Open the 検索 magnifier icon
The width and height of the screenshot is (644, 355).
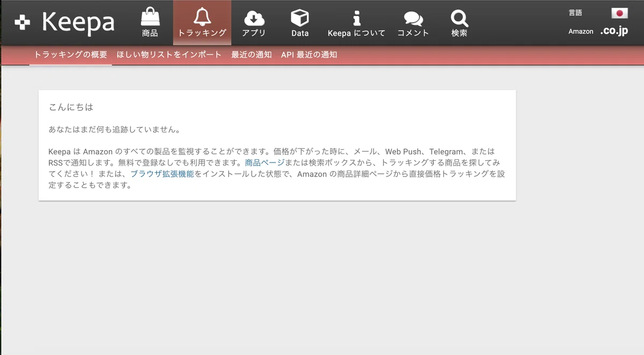459,18
